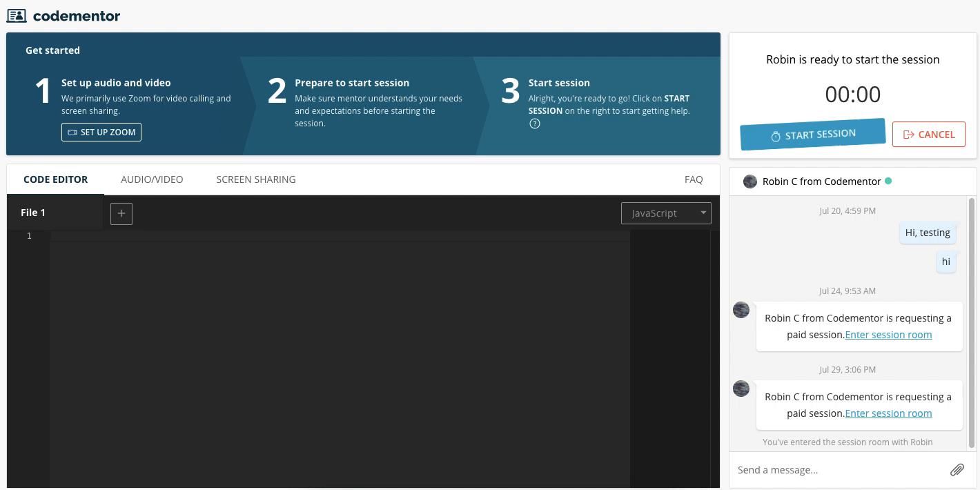The width and height of the screenshot is (980, 490).
Task: Open the Jul 29 Enter session room link
Action: click(888, 413)
